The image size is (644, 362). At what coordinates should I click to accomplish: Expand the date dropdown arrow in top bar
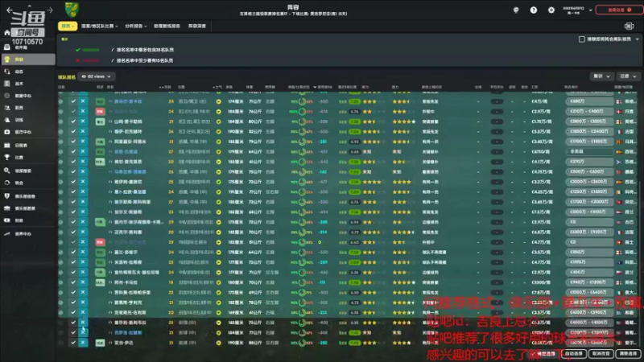tap(591, 10)
